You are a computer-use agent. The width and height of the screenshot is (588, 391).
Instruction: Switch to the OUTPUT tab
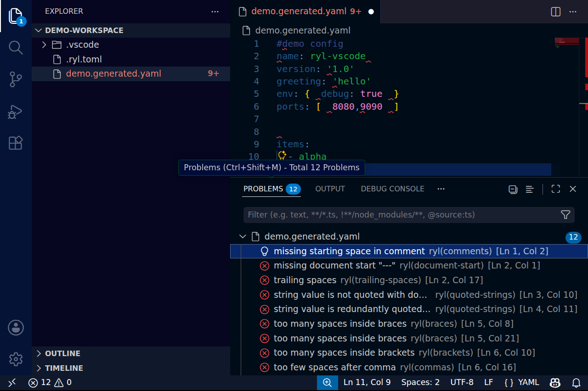(330, 189)
